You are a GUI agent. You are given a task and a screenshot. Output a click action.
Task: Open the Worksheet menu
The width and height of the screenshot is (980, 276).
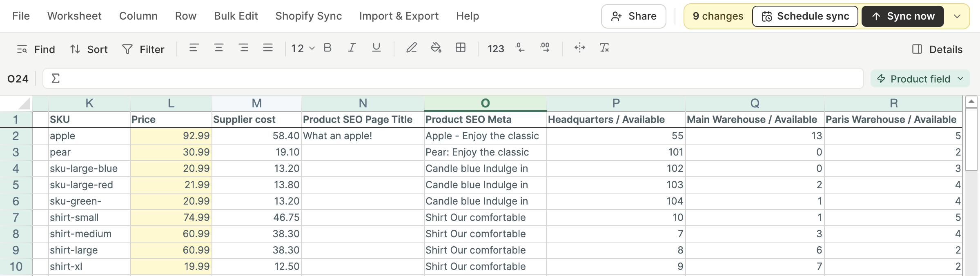click(74, 16)
